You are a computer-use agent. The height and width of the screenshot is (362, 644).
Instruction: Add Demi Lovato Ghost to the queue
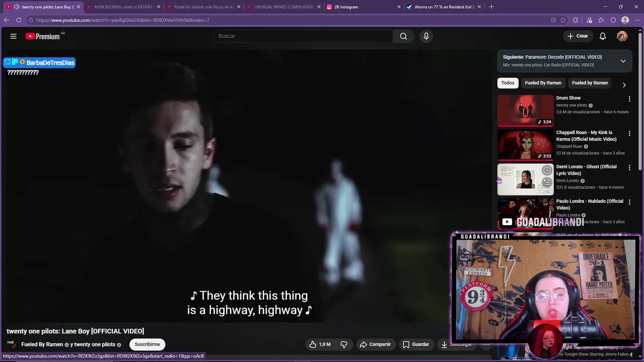pos(547,183)
